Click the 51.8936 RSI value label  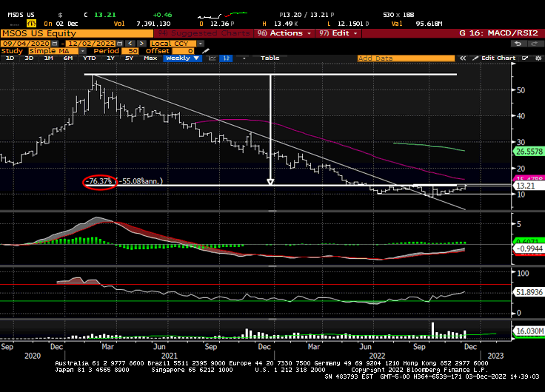tap(529, 292)
